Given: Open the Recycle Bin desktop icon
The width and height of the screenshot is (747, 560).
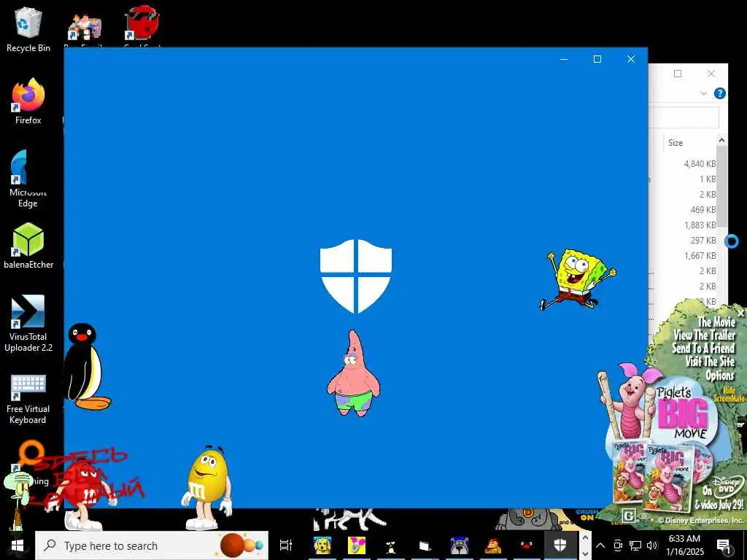Looking at the screenshot, I should 28,29.
